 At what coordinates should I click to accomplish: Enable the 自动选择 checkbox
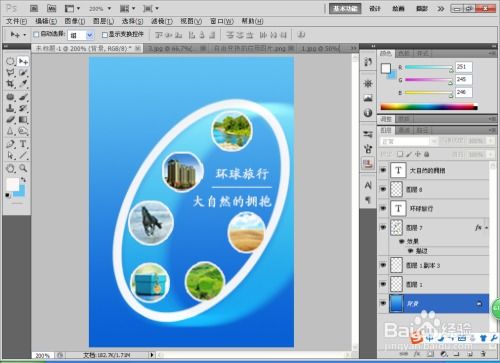[x=36, y=34]
